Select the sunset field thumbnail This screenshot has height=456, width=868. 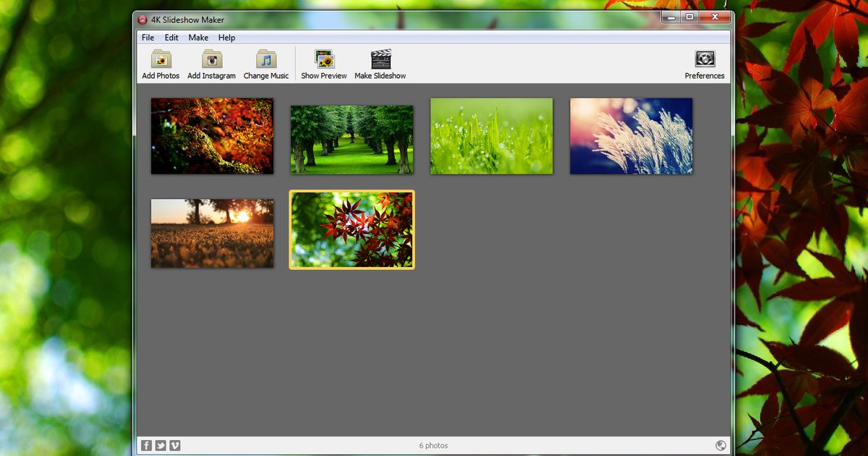coord(212,234)
